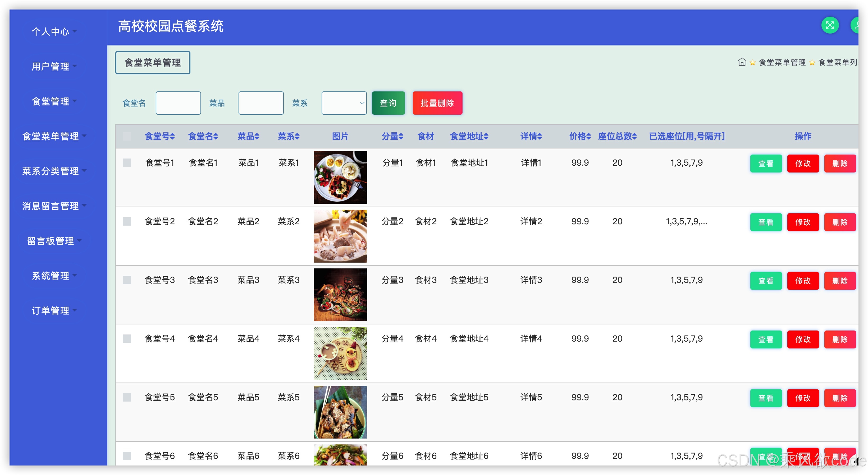Open the 菜系 filter dropdown
868x475 pixels.
pyautogui.click(x=344, y=103)
